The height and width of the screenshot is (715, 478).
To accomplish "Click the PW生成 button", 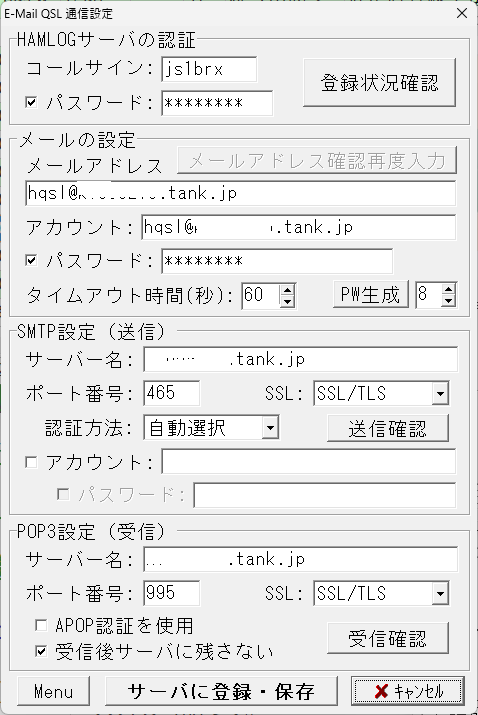I will click(x=370, y=295).
